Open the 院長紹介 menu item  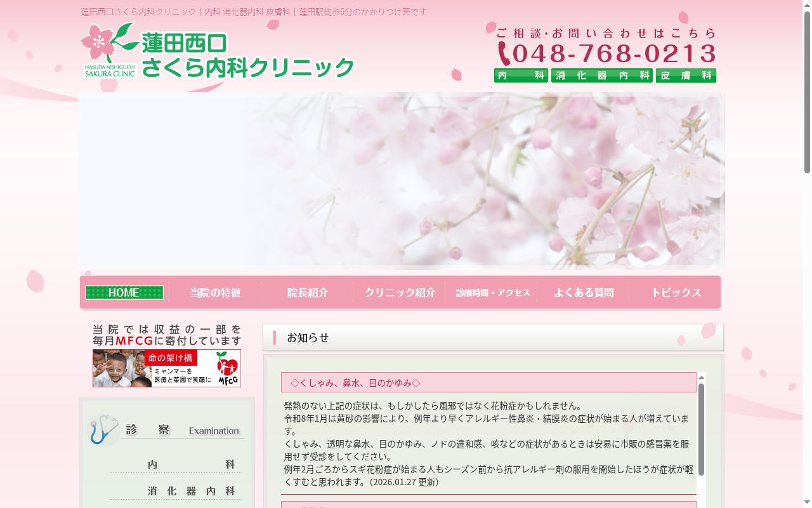(308, 293)
